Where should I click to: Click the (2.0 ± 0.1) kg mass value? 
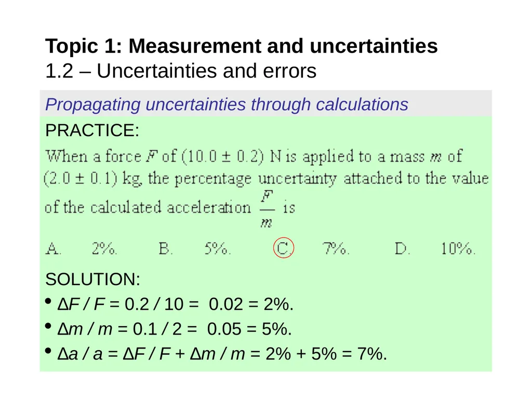coord(93,179)
